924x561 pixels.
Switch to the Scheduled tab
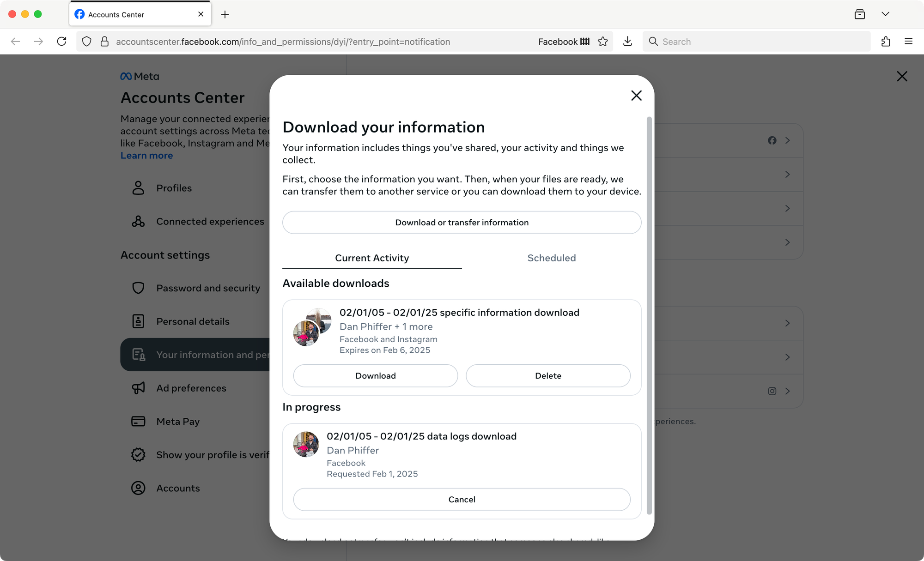click(x=550, y=257)
